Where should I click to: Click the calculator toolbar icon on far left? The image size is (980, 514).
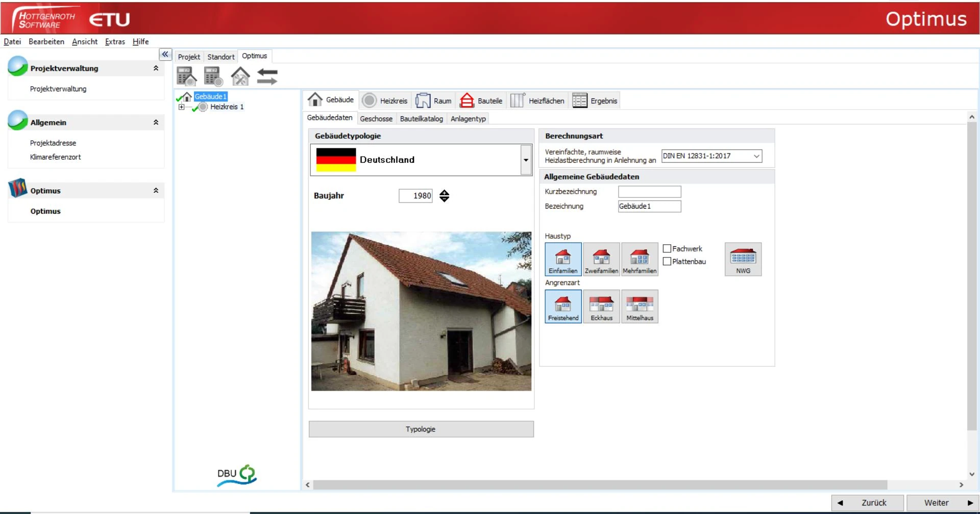[186, 76]
